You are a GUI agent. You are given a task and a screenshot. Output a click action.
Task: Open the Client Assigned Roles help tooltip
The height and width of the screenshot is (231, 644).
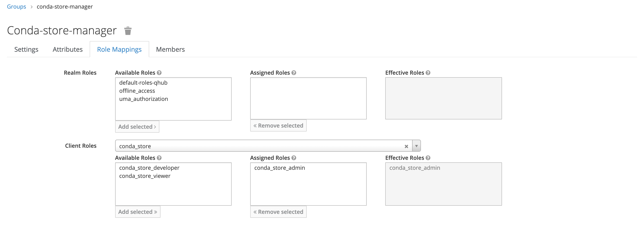pos(294,158)
